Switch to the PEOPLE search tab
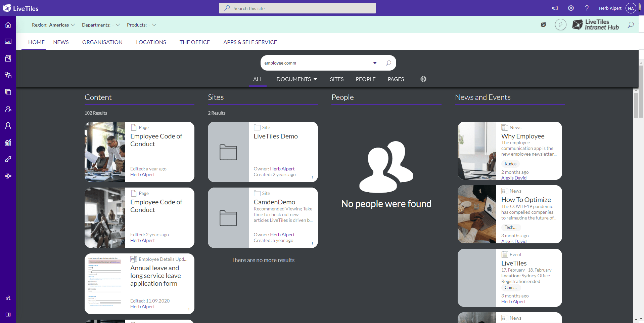This screenshot has height=323, width=644. [366, 79]
